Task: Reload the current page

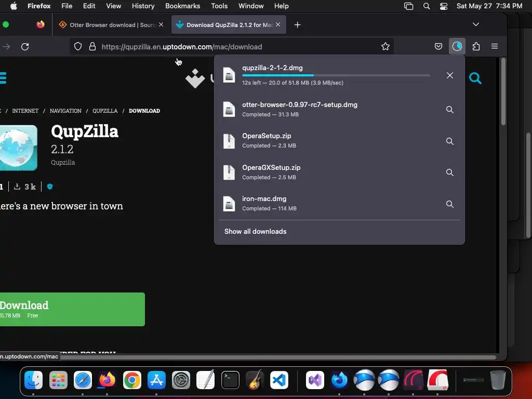Action: tap(25, 46)
